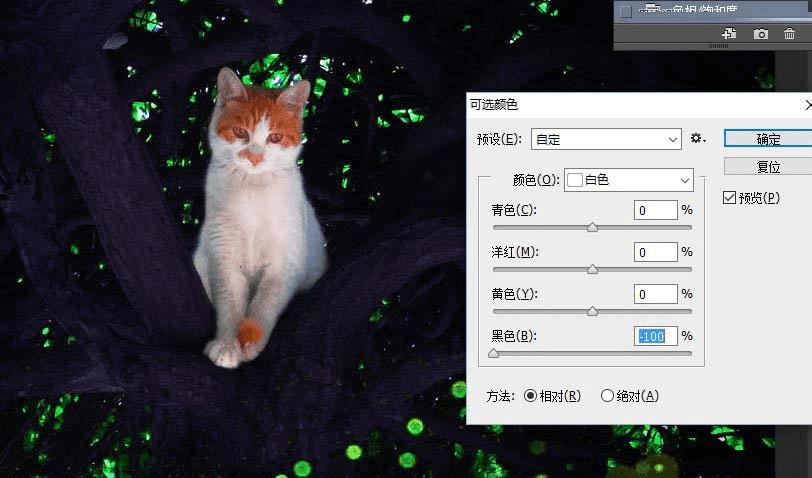
Task: Click the camera new snapshot icon
Action: 760,34
